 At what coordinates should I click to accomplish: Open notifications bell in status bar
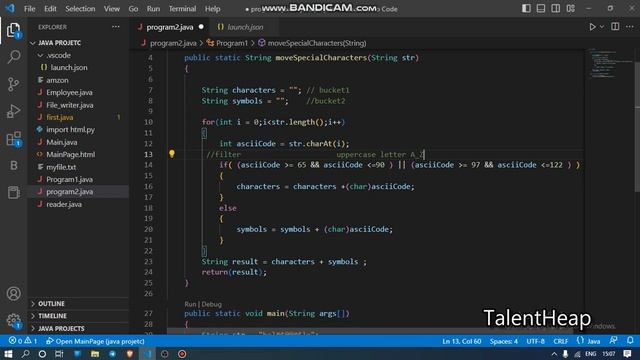(x=630, y=341)
